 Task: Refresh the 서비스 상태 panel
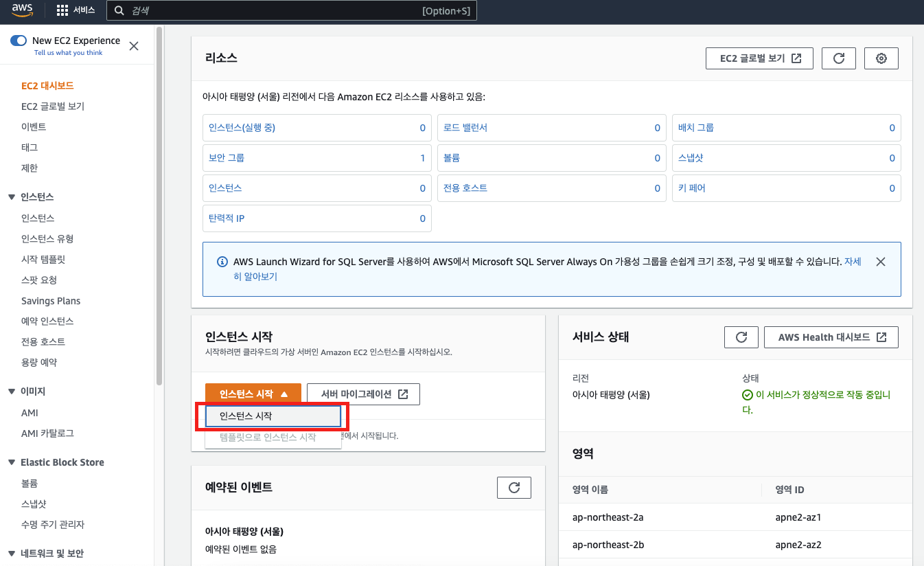tap(741, 337)
